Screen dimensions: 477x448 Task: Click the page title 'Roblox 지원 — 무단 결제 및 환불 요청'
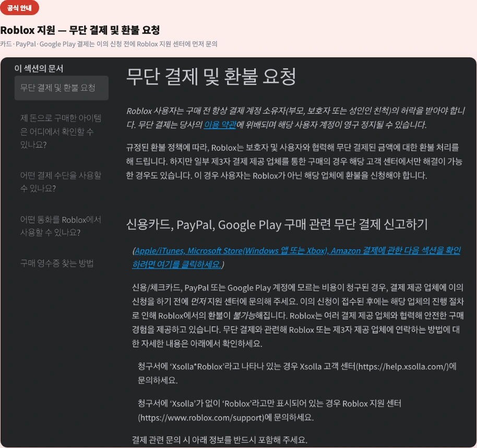80,30
